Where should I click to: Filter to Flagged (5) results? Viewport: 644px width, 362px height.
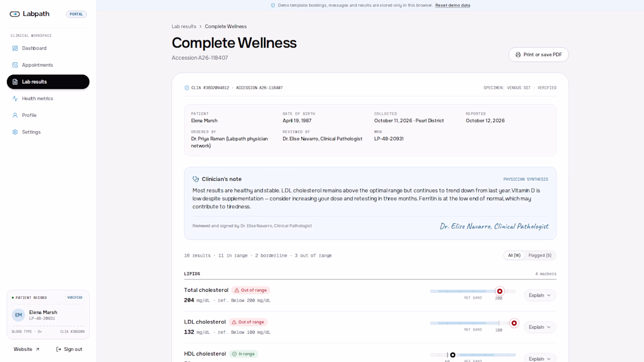coord(540,256)
